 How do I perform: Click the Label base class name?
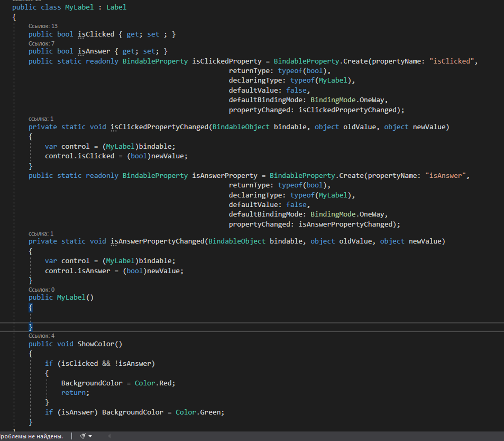tap(116, 7)
